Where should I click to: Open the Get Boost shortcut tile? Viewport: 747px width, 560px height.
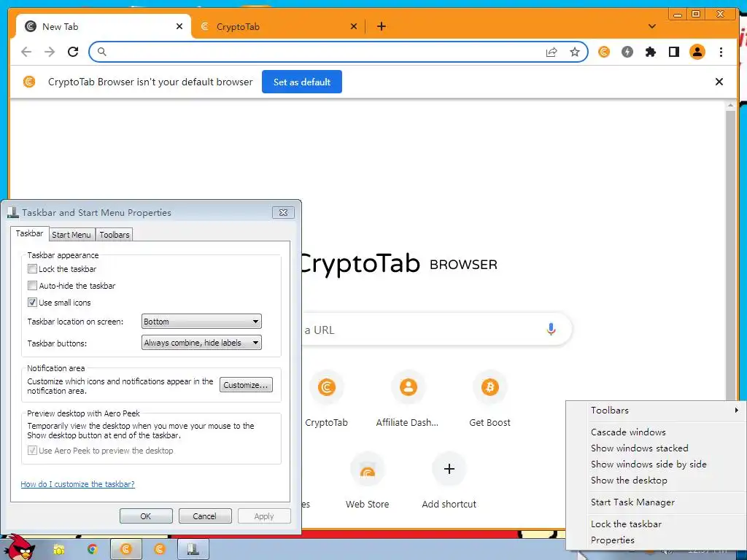[x=489, y=399]
